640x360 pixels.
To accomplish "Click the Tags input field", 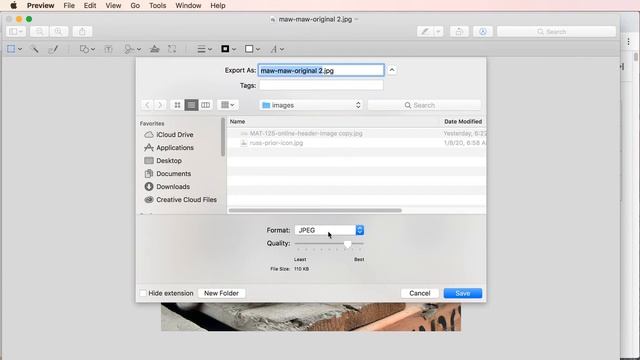I will pos(321,85).
